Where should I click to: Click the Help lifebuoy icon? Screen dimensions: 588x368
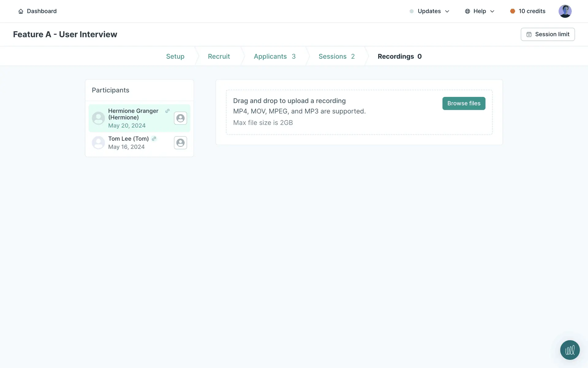[467, 11]
